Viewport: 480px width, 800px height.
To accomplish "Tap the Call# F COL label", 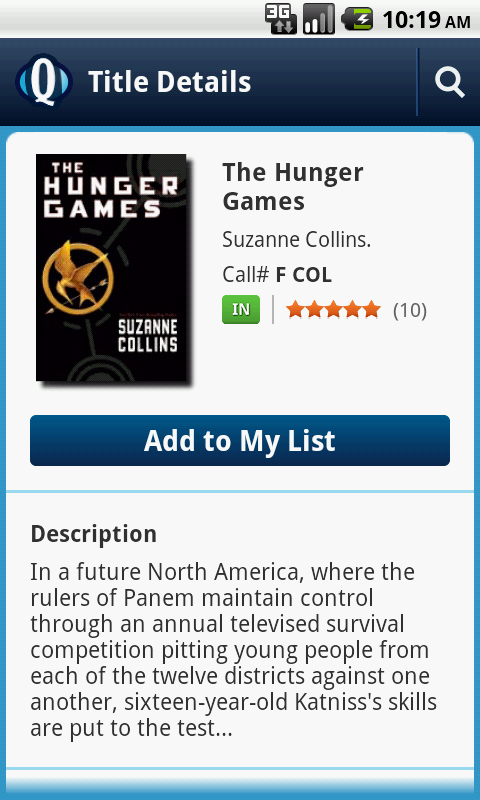I will (277, 275).
